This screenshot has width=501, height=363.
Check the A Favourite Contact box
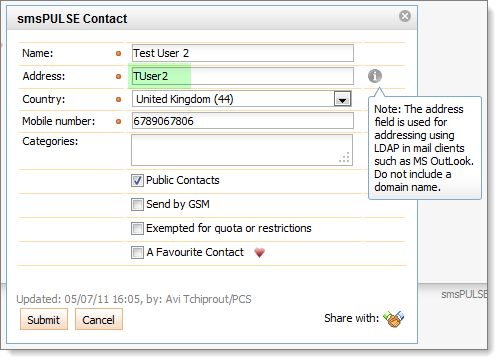click(x=137, y=252)
